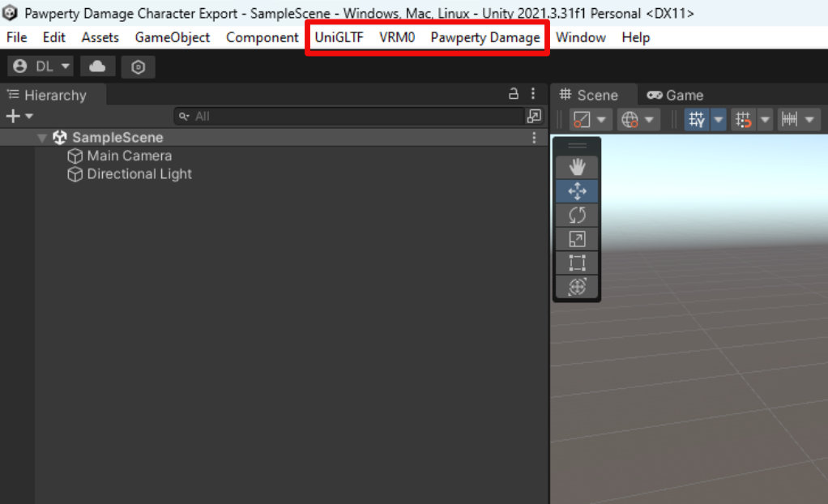This screenshot has height=504, width=828.
Task: Toggle the Hierarchy panel lock
Action: tap(514, 94)
